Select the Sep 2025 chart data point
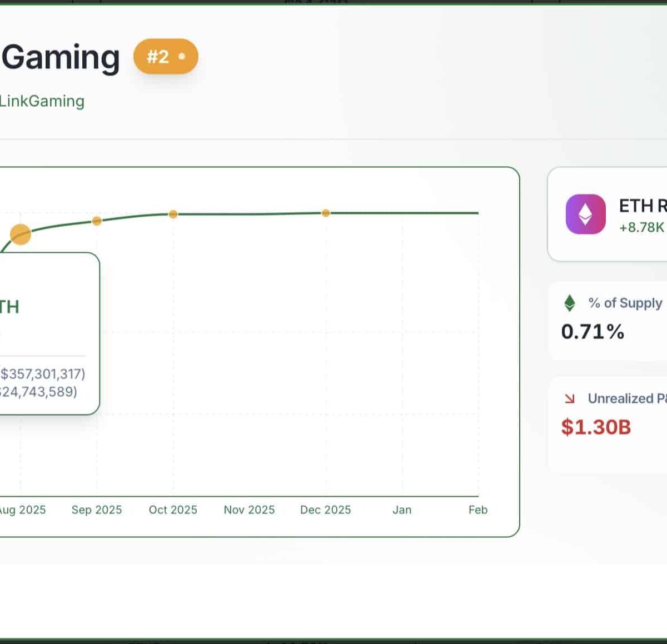667x644 pixels. [x=97, y=221]
